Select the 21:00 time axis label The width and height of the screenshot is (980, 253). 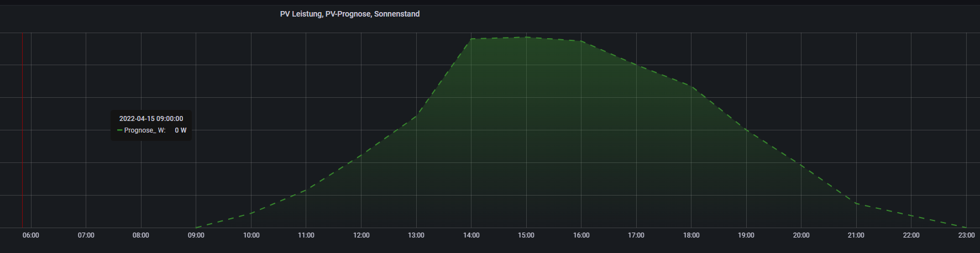coord(856,235)
